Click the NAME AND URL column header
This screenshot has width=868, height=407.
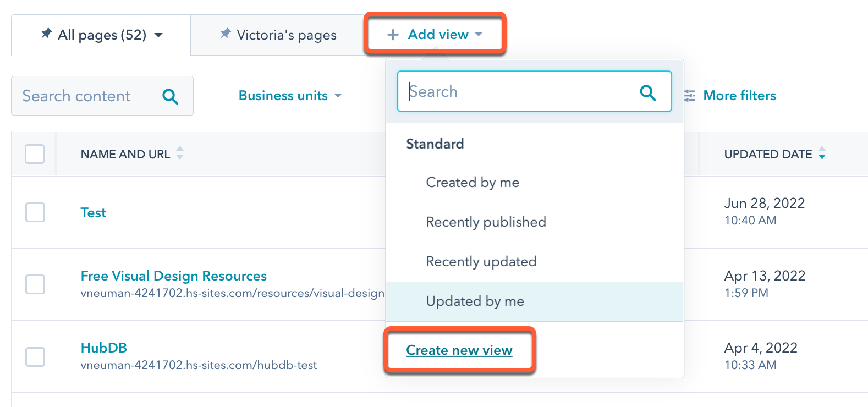(x=125, y=155)
